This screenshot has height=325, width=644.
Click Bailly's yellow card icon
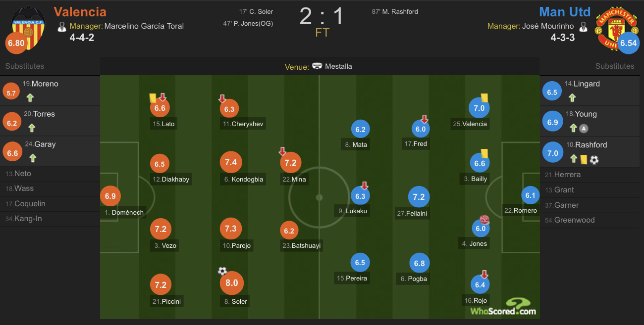[484, 153]
